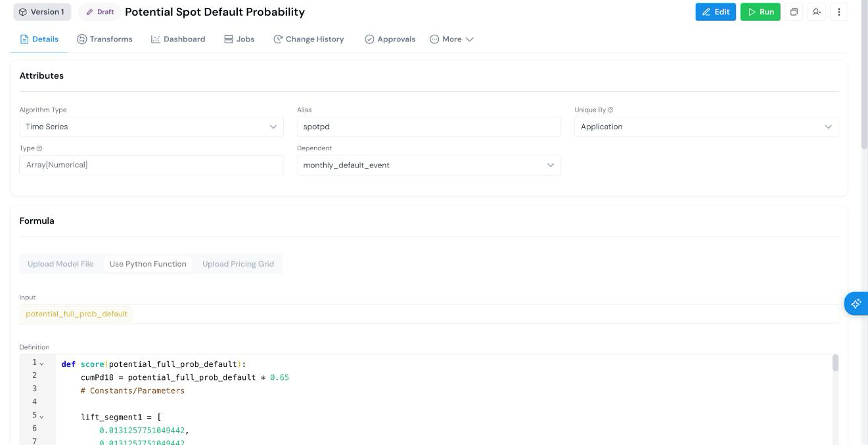Click the help icon beside Unique By
Viewport: 868px width, 445px height.
(610, 110)
